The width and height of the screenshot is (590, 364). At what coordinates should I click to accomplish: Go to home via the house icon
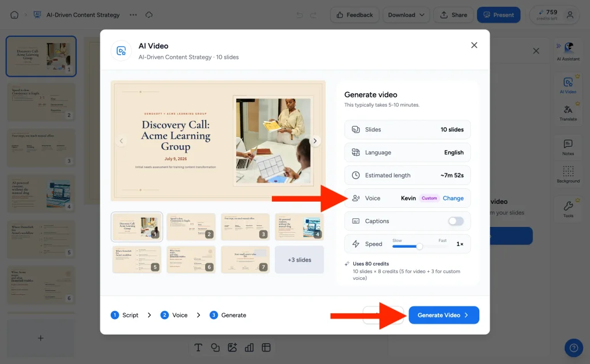coord(14,15)
